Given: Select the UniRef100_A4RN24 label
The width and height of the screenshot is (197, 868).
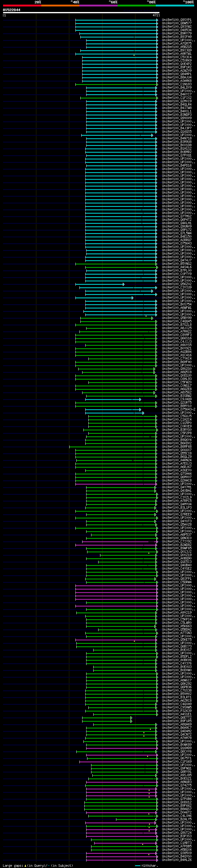Looking at the screenshot, I should pos(176,460).
